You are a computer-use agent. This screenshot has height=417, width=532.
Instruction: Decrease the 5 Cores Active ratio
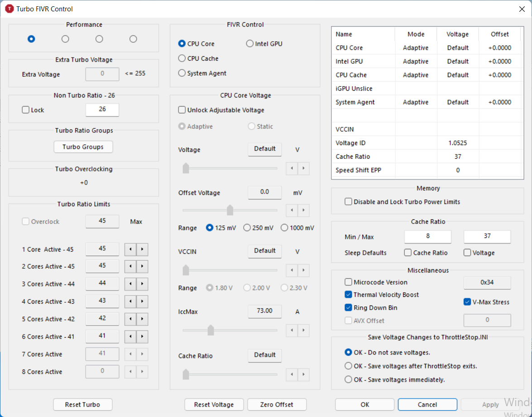(x=130, y=320)
